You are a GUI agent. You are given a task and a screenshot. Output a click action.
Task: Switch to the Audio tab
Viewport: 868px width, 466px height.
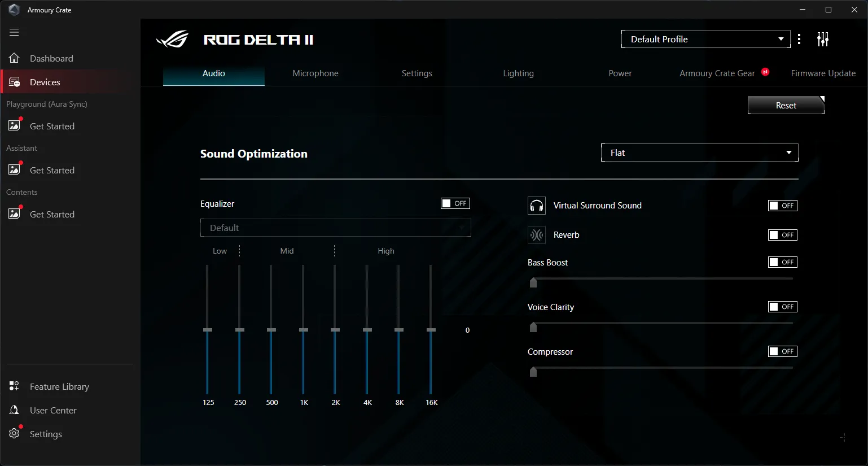(x=214, y=73)
